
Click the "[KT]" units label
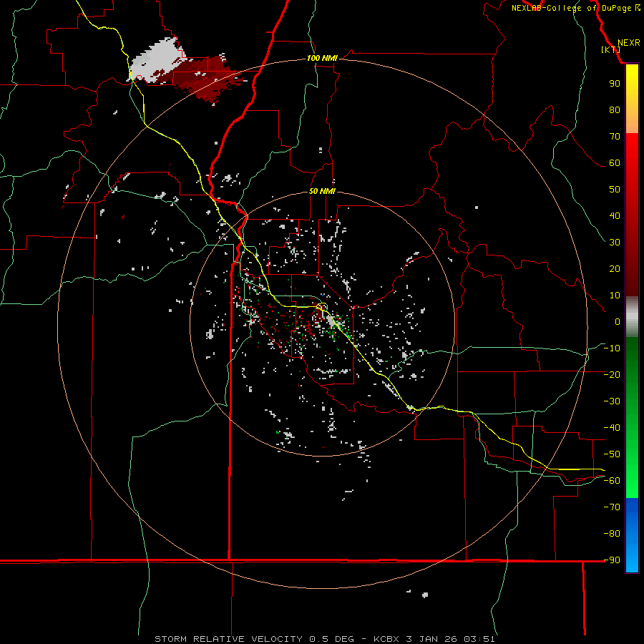(611, 49)
